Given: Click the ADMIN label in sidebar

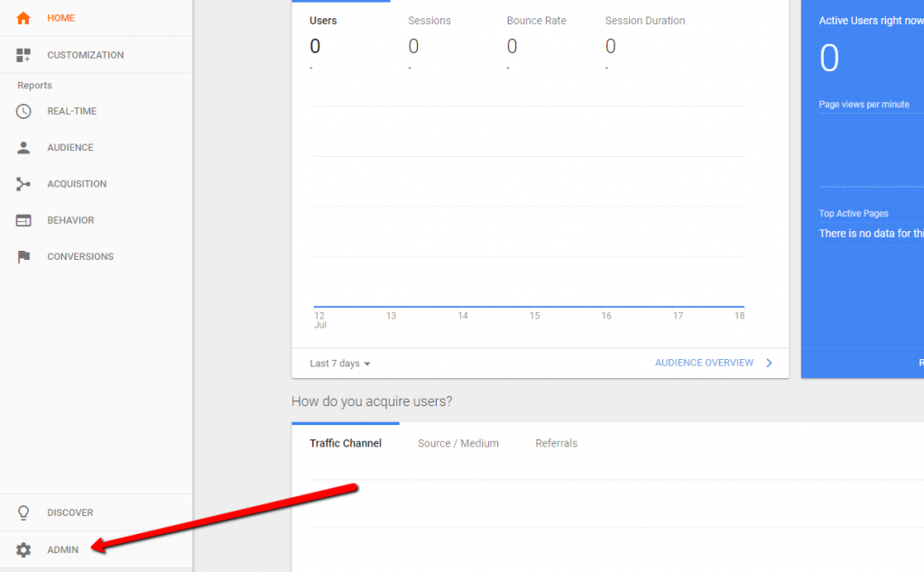Looking at the screenshot, I should point(63,549).
